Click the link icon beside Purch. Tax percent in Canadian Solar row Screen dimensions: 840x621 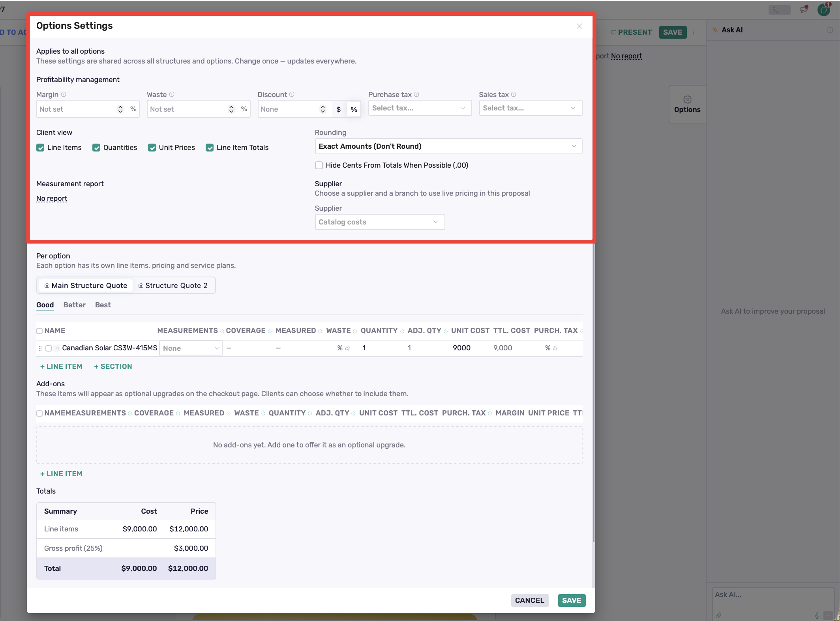pos(555,348)
